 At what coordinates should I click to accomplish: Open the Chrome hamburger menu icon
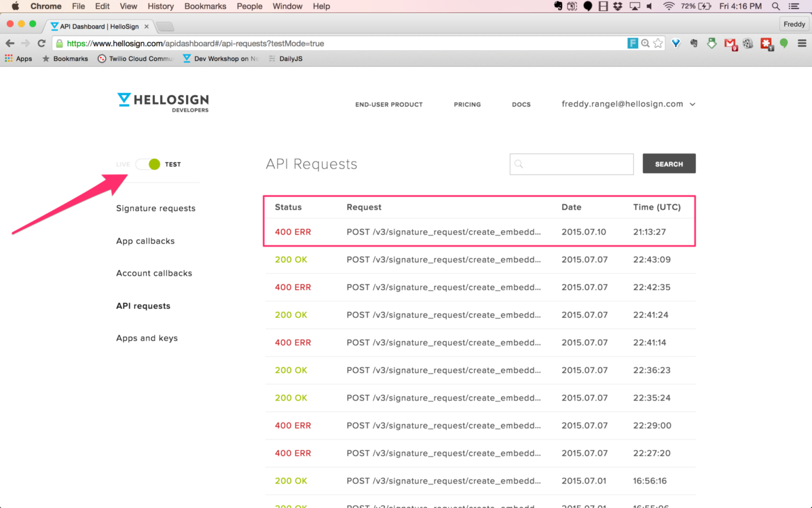tap(801, 43)
